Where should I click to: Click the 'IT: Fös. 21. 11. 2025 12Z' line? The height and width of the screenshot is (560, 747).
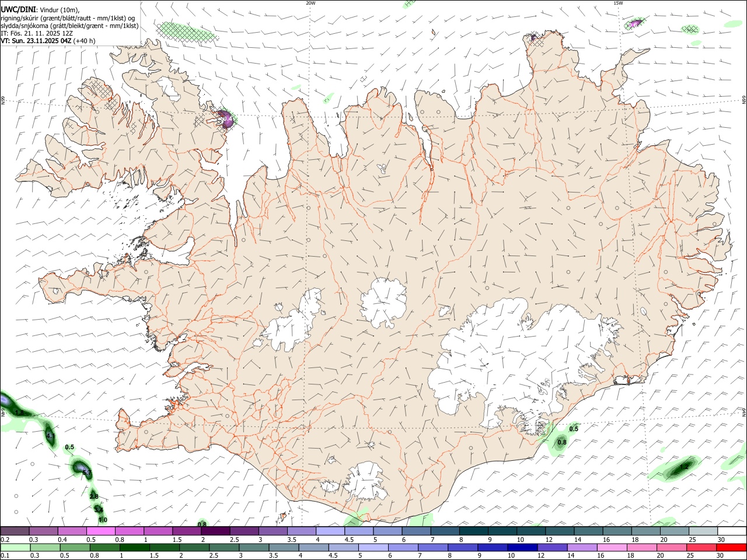pos(37,33)
